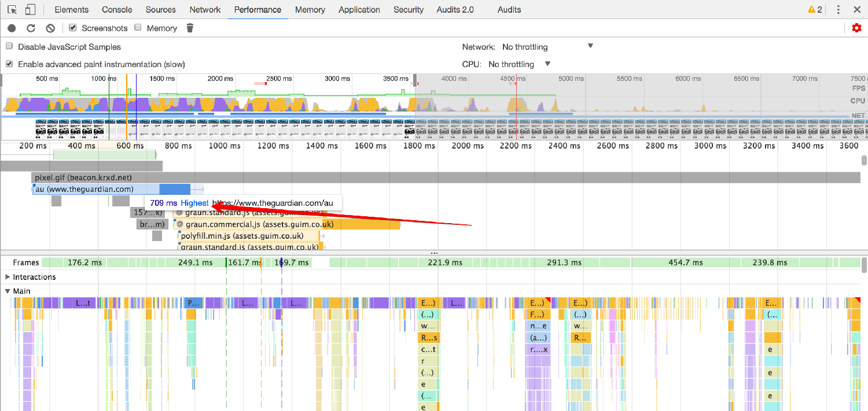Uncheck the Screenshots checkbox
This screenshot has height=411, width=868.
tap(72, 28)
